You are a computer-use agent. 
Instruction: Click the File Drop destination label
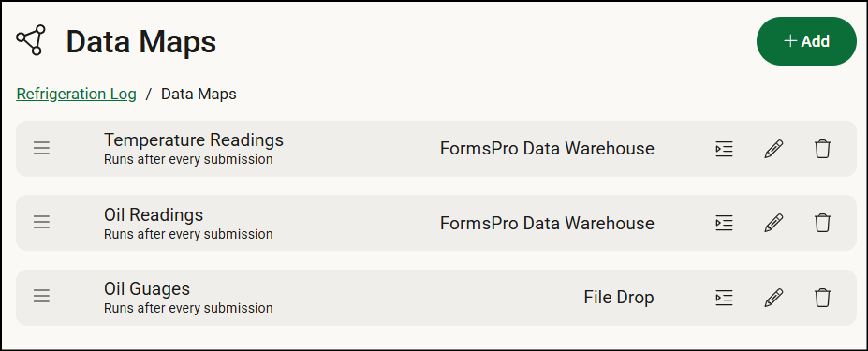[x=618, y=298]
